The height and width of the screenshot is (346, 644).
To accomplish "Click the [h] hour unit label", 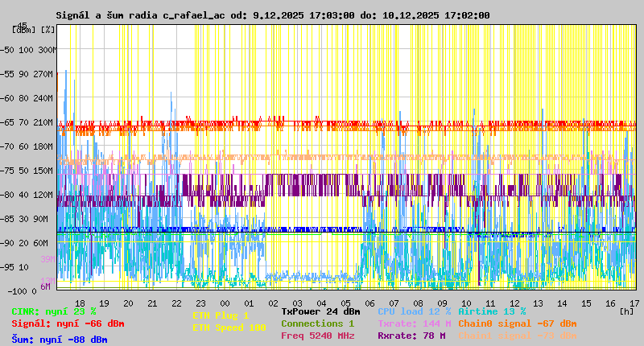I will [626, 310].
